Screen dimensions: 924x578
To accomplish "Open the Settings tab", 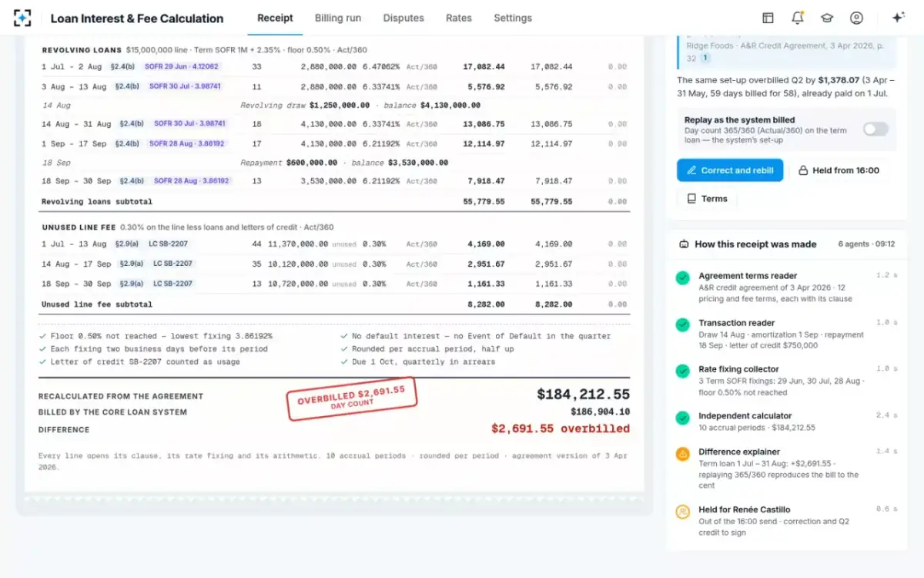I will click(x=513, y=18).
